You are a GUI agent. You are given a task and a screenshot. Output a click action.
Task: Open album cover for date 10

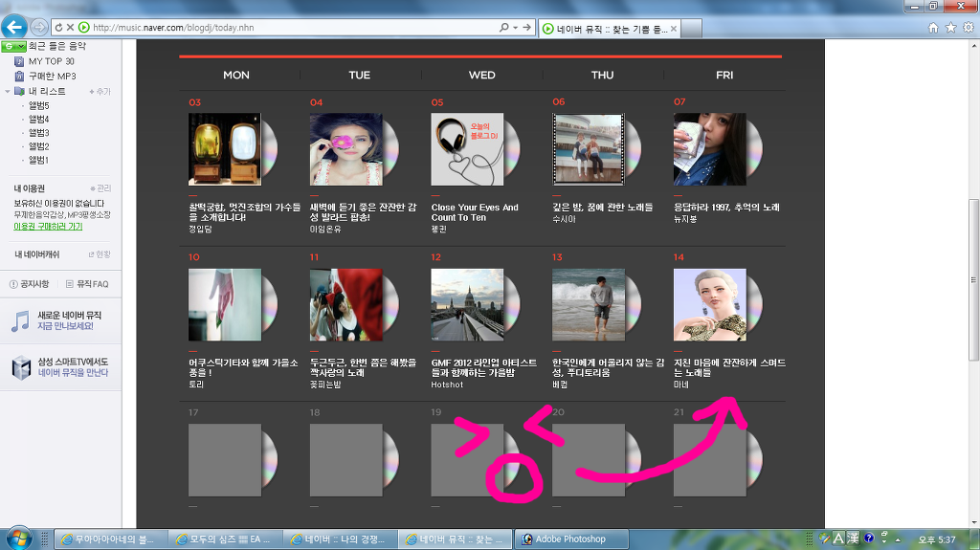tap(225, 305)
